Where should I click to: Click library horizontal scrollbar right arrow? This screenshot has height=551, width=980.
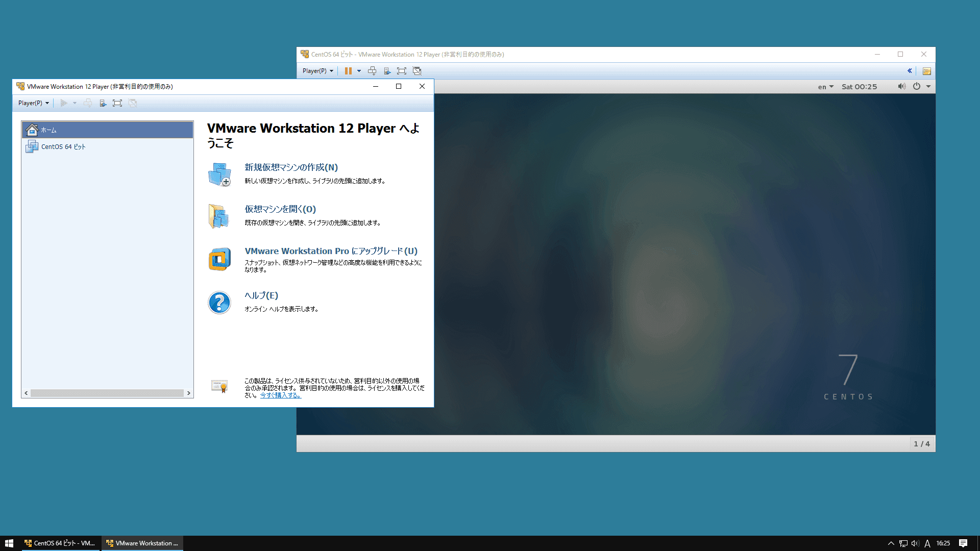coord(188,393)
